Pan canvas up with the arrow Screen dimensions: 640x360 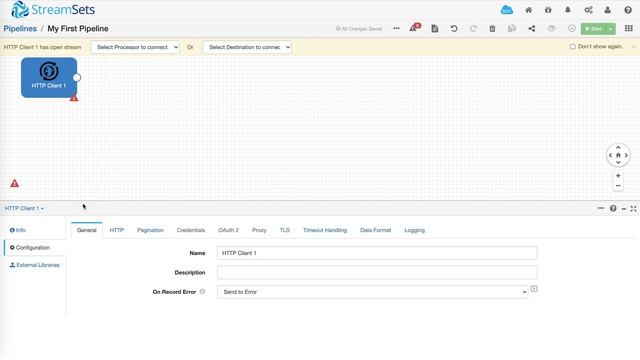[x=618, y=148]
